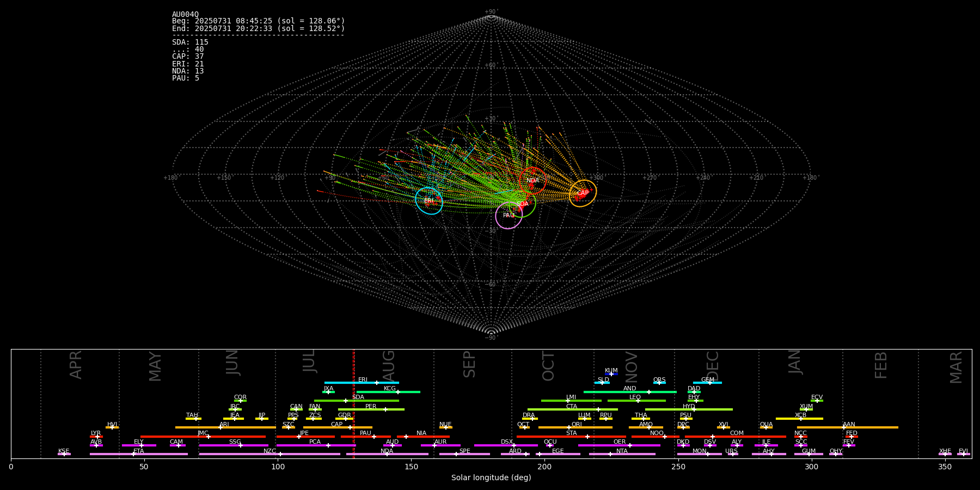Click the NUE shower bar in timeline

pyautogui.click(x=445, y=427)
